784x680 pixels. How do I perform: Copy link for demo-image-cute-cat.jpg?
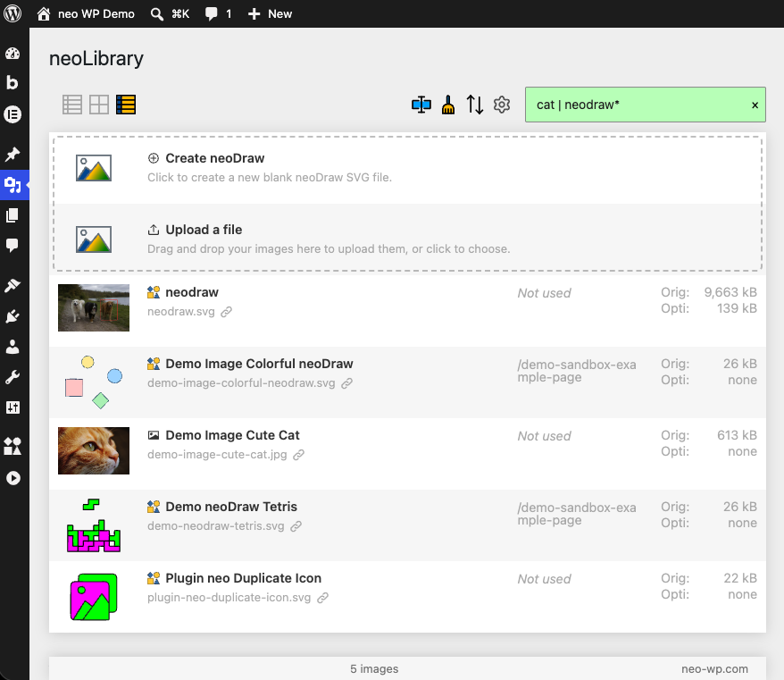[298, 455]
